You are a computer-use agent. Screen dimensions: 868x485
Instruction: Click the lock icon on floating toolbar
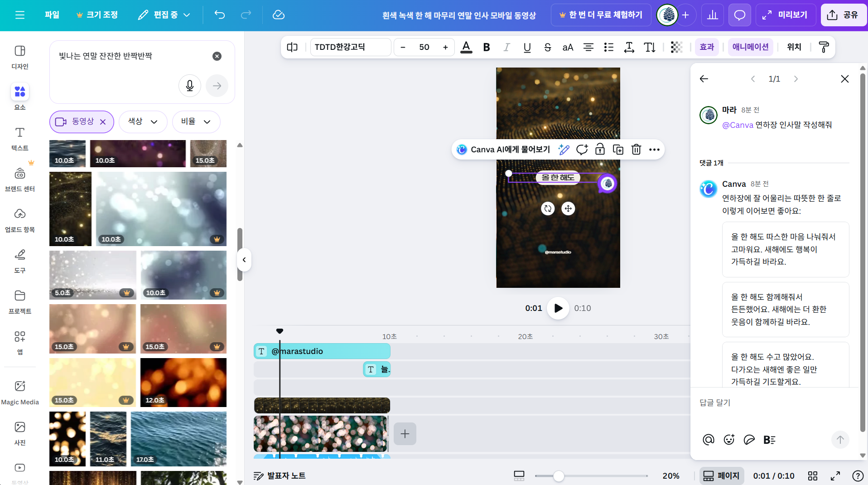(600, 150)
